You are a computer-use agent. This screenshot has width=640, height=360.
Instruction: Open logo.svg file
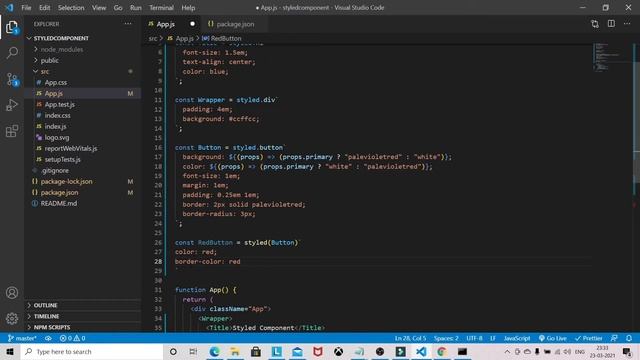pyautogui.click(x=57, y=138)
